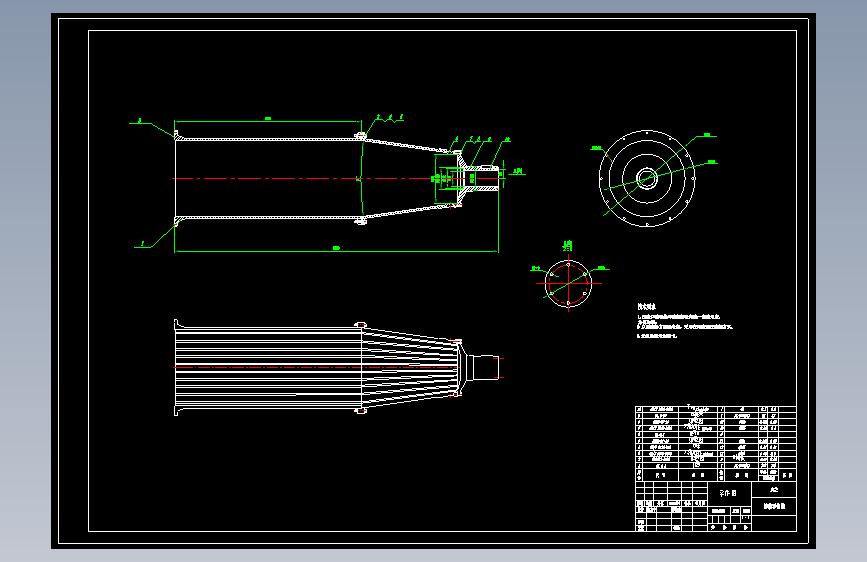Pick the green dimension line above the cylinder section
Viewport: 867px width, 562px height.
(x=268, y=121)
